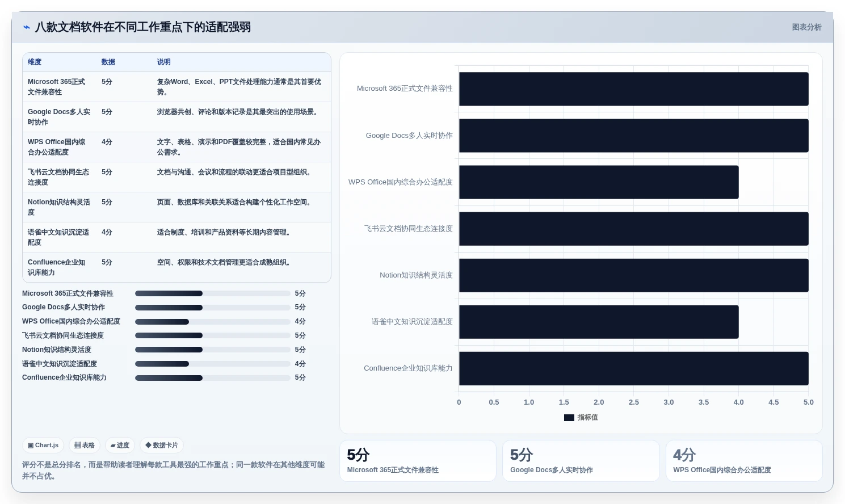Select the 进度 tag chip
The image size is (845, 504).
[x=120, y=446]
